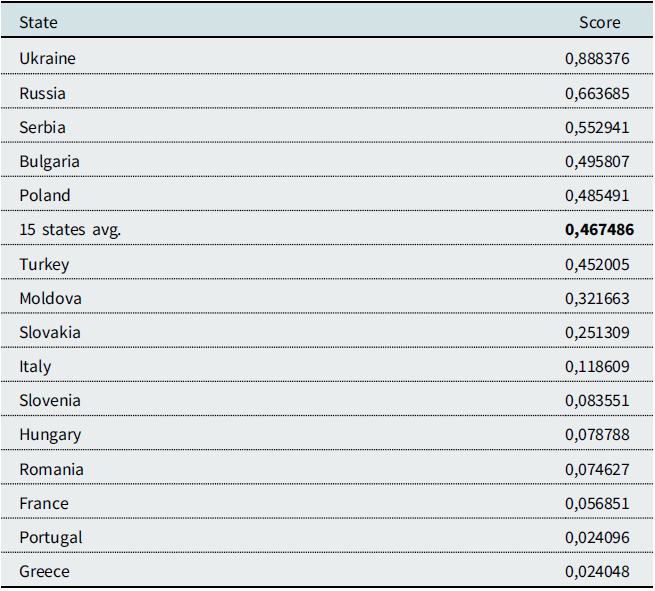Click Bulgaria's score 0,495807
This screenshot has width=655, height=591.
(x=598, y=161)
